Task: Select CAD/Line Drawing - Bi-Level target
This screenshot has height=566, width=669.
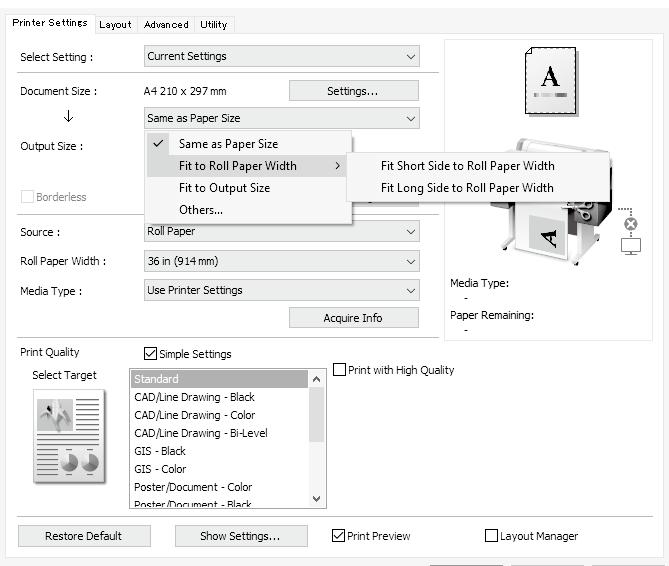Action: click(x=219, y=433)
